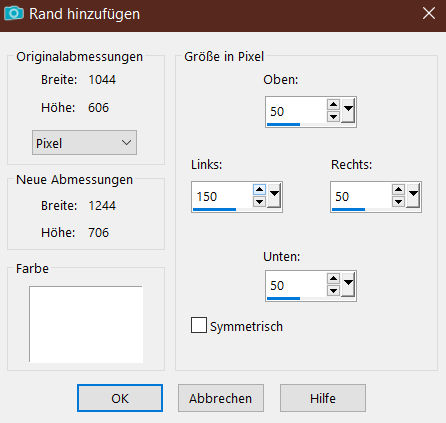
Task: Click the Abbrechen button
Action: click(x=221, y=398)
